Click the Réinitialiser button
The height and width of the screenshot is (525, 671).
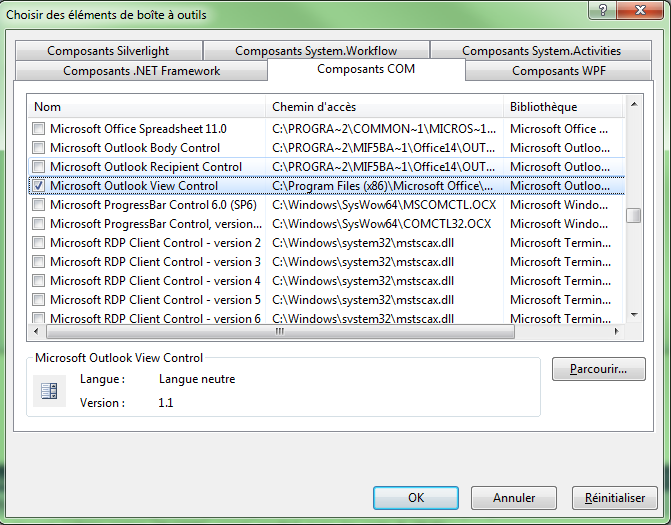615,498
